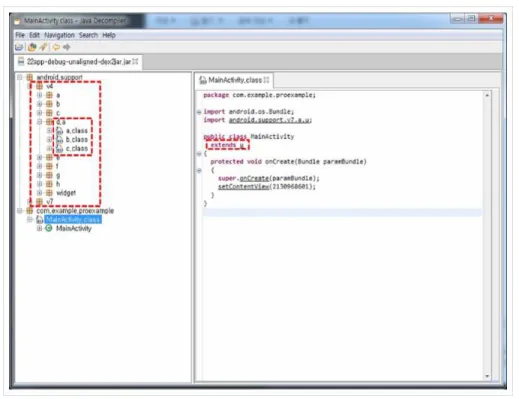
Task: Expand package a under v4
Action: [39, 95]
